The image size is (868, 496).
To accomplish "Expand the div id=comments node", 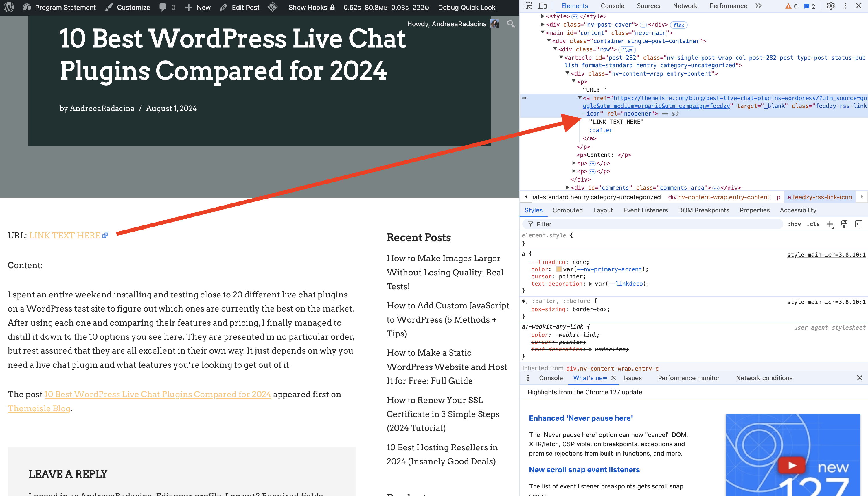I will 567,187.
